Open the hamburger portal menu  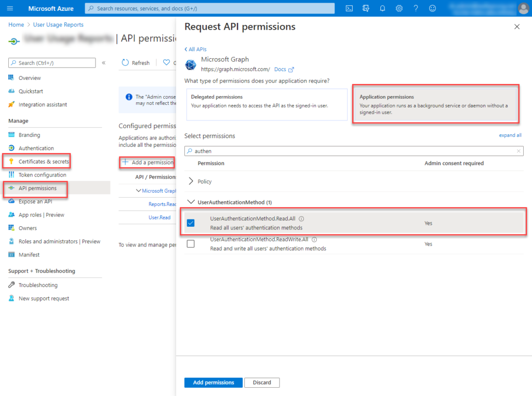click(10, 8)
